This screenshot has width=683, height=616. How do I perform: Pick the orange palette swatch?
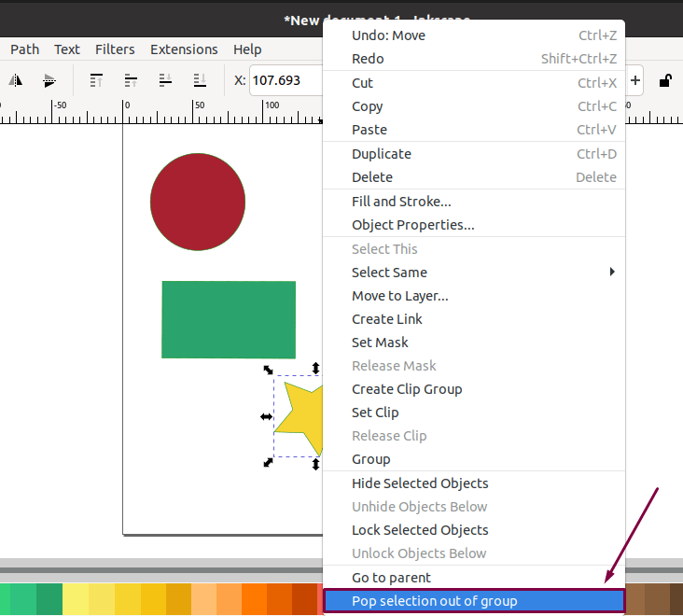click(x=254, y=599)
